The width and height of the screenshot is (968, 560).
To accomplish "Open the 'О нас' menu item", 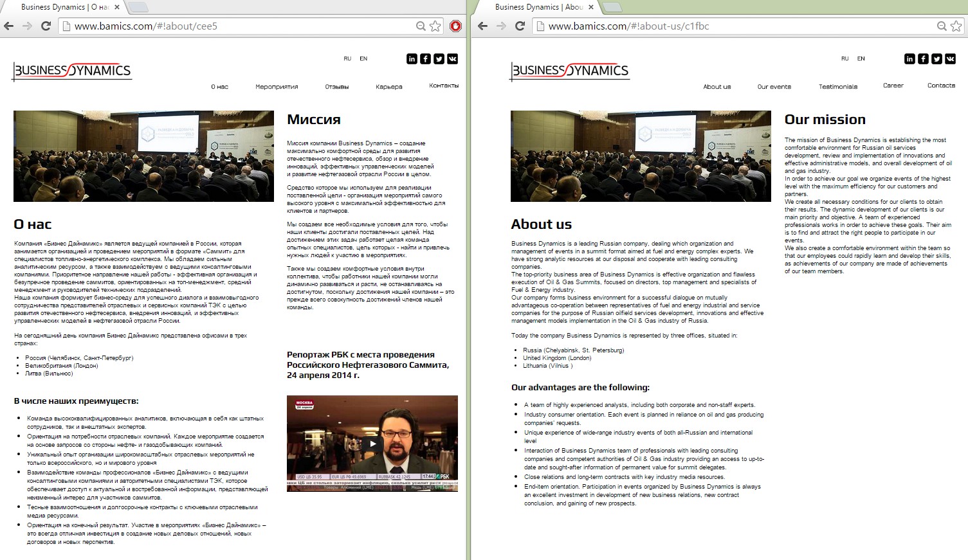I will tap(220, 87).
